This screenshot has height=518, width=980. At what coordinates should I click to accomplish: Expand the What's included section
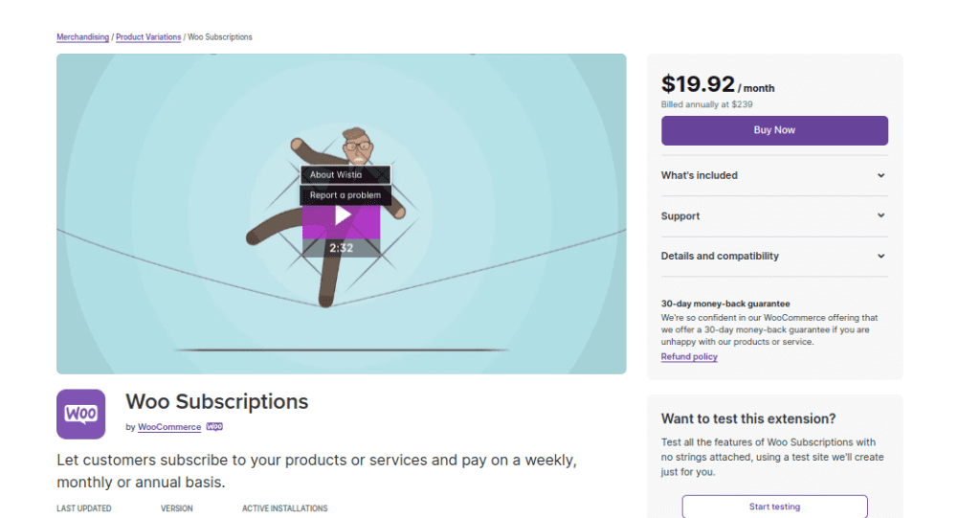click(774, 176)
